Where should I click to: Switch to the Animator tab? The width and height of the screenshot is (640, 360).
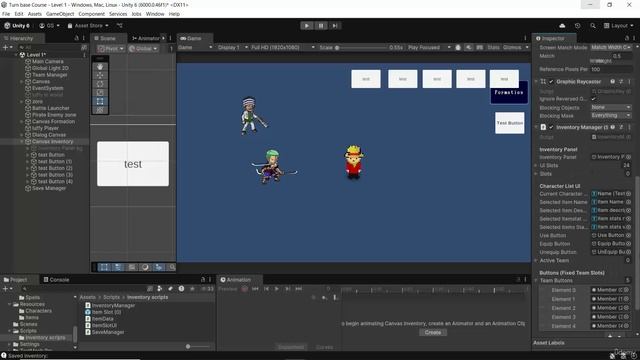click(x=146, y=38)
